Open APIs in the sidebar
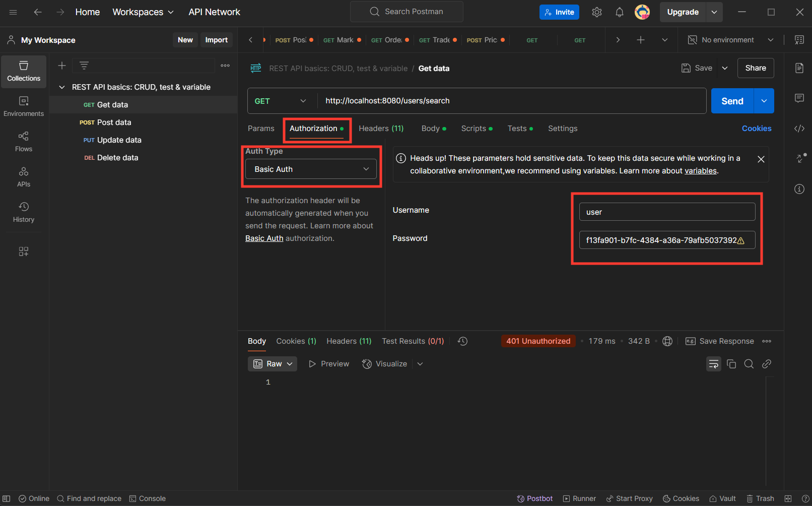This screenshot has height=506, width=812. [24, 177]
